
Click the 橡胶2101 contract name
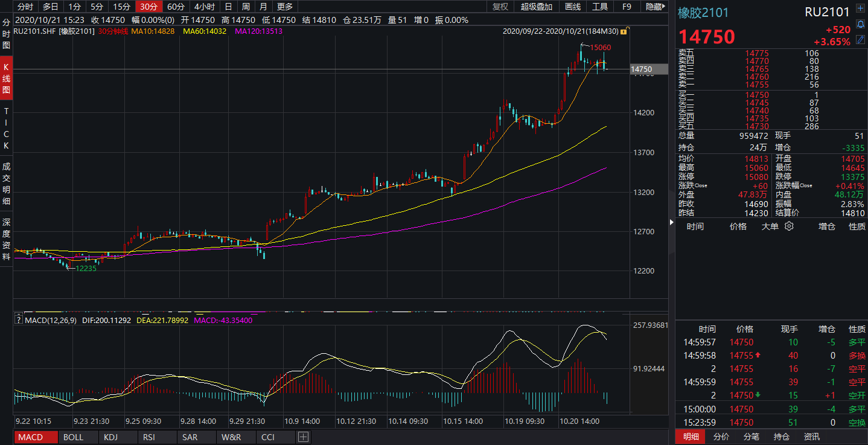point(703,12)
